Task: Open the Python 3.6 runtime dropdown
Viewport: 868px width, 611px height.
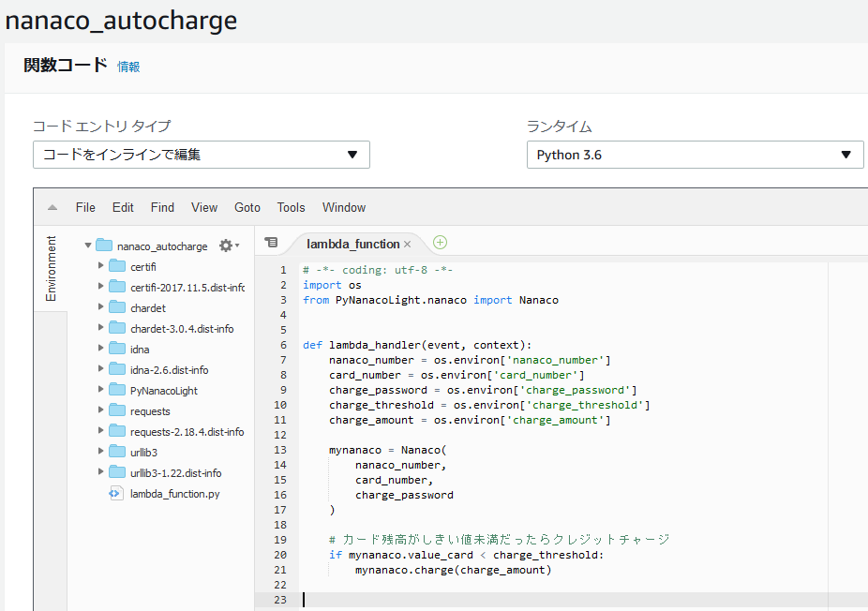Action: (x=695, y=155)
